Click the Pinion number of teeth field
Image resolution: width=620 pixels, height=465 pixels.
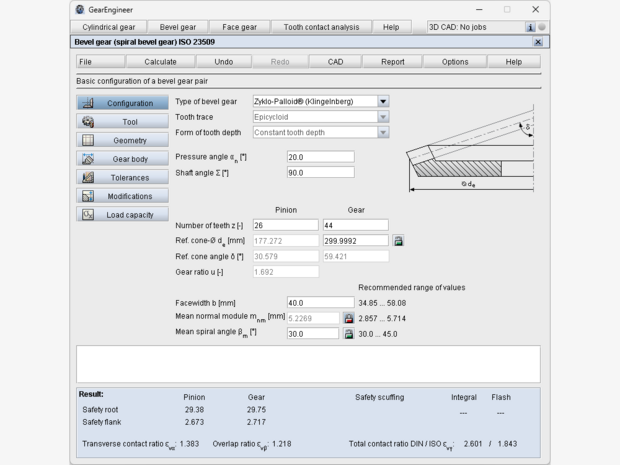tap(285, 225)
